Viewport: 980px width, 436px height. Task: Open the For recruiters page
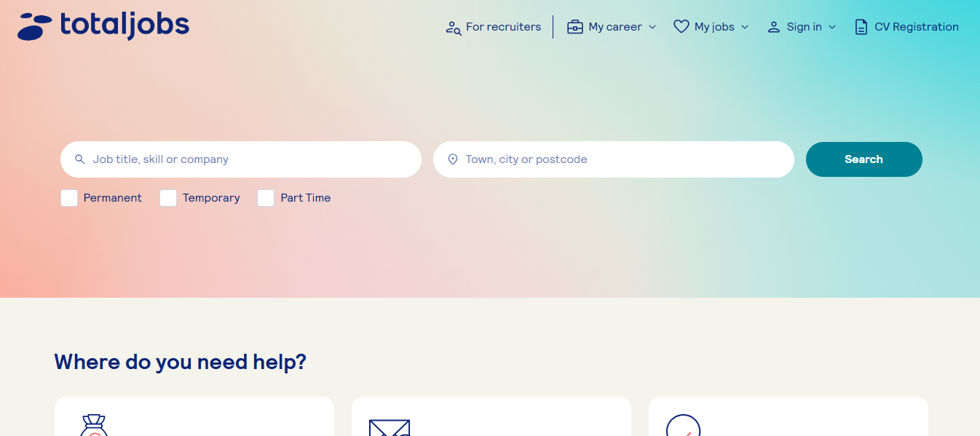(x=503, y=26)
